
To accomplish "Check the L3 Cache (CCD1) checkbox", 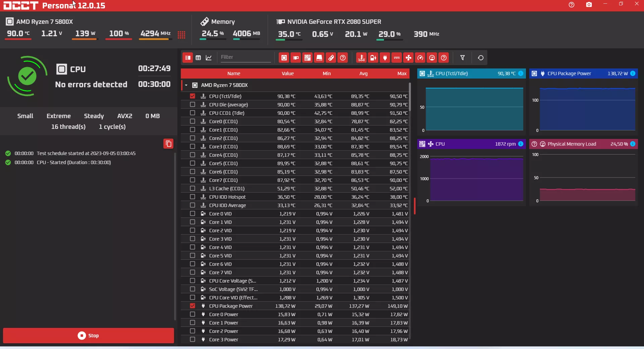I will pos(193,188).
